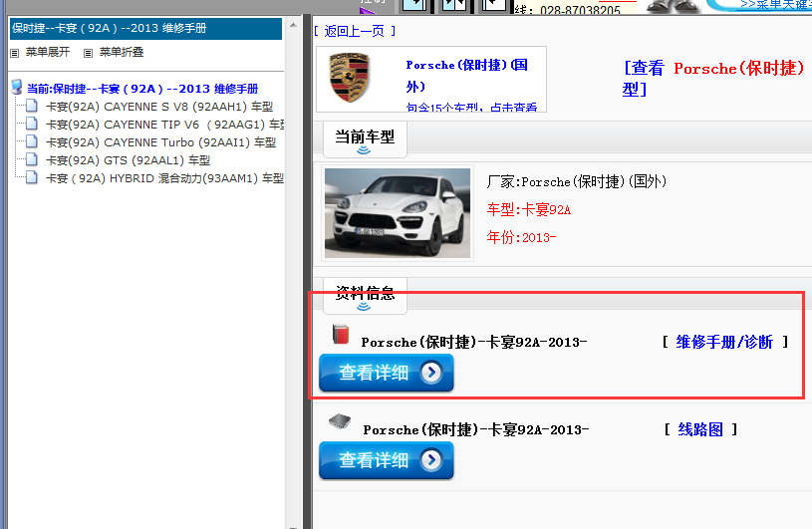
Task: Click document icon of CAYENNE S V8 row
Action: [x=32, y=106]
